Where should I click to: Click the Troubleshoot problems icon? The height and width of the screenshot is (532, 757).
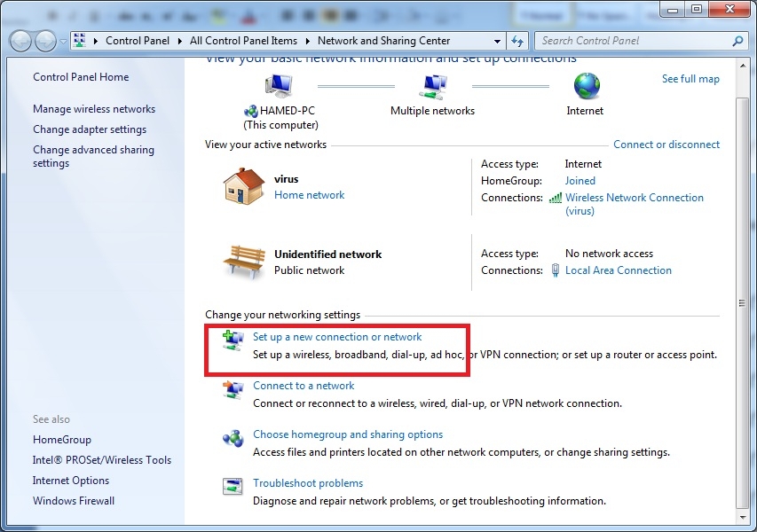coord(233,486)
